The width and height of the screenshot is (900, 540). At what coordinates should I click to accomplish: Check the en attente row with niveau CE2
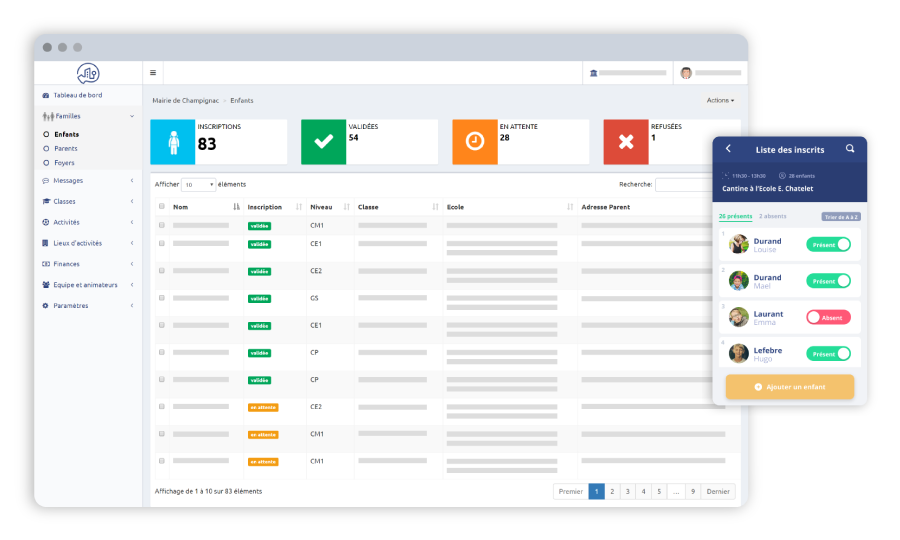coord(162,407)
